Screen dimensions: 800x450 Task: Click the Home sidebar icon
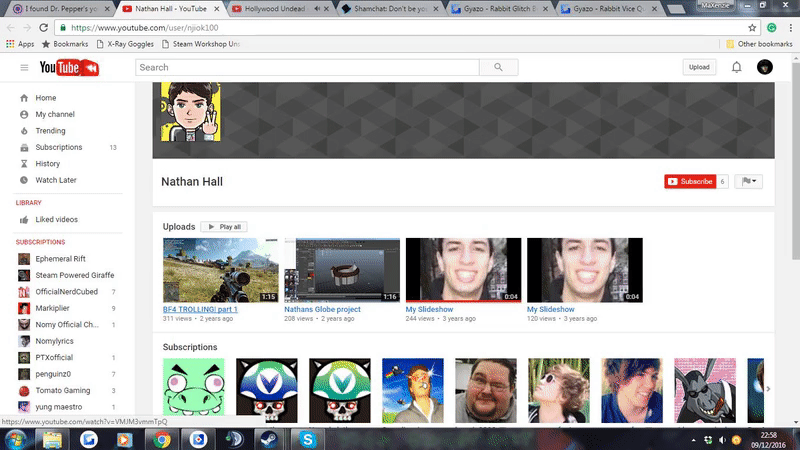24,98
